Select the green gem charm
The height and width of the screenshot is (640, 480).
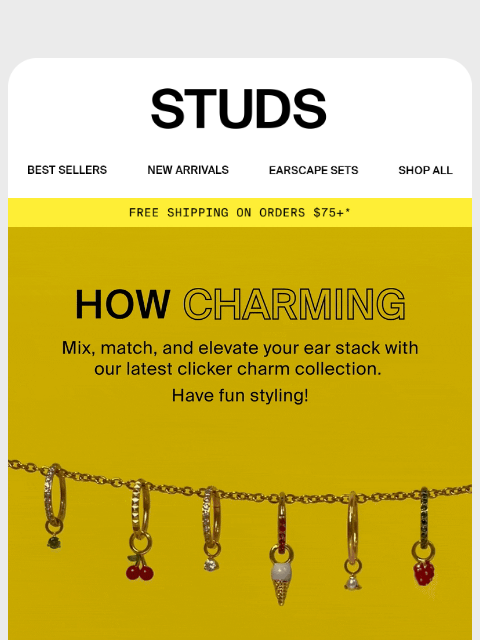[x=54, y=542]
